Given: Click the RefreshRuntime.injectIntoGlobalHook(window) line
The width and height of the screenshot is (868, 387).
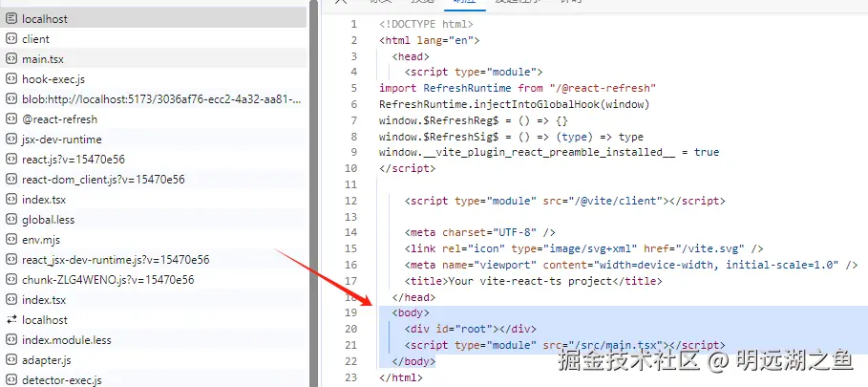Looking at the screenshot, I should click(x=515, y=104).
